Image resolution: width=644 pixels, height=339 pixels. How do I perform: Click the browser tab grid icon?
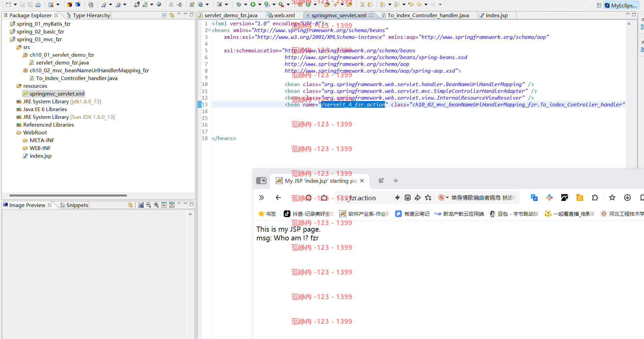pos(381,181)
